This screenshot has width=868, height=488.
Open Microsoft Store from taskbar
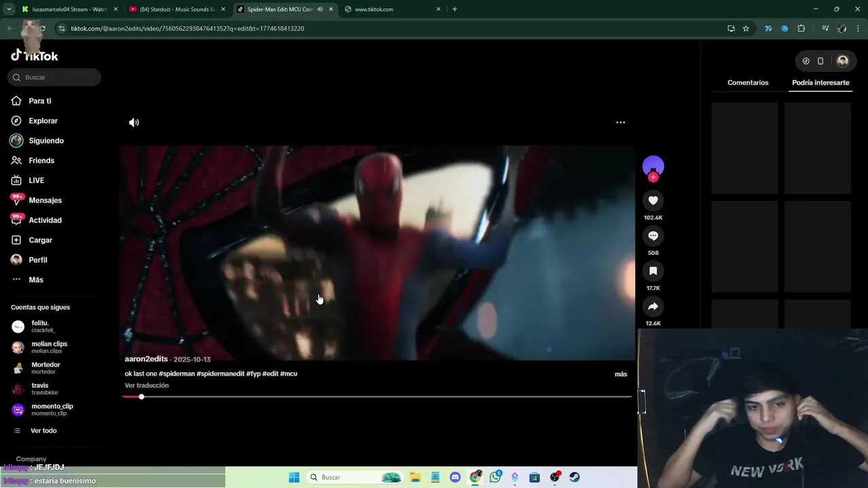click(535, 477)
